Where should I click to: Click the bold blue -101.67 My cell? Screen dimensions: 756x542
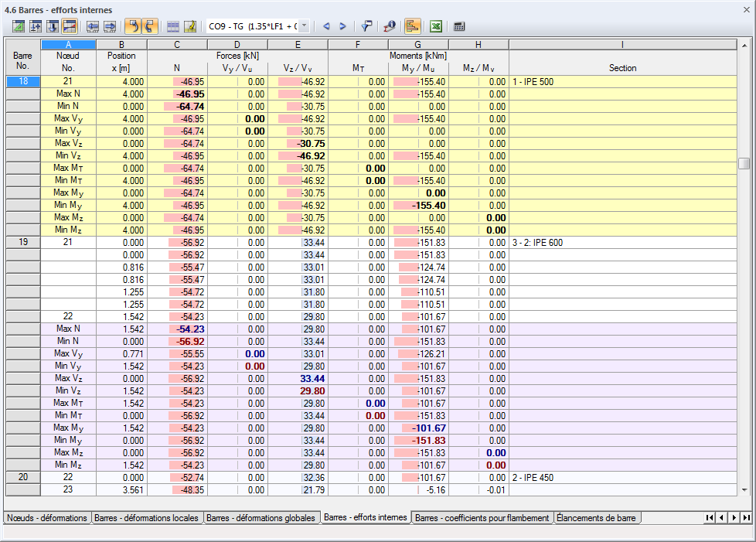point(418,428)
